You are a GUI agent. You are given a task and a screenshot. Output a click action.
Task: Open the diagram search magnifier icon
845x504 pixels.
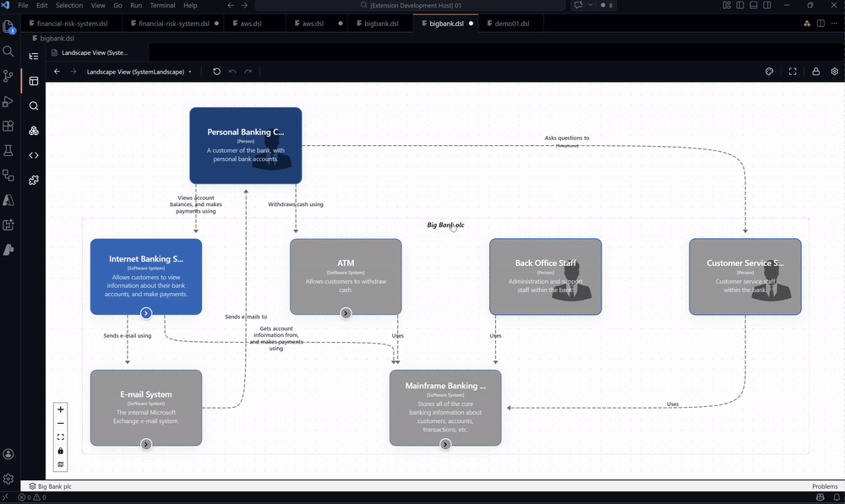click(x=34, y=106)
